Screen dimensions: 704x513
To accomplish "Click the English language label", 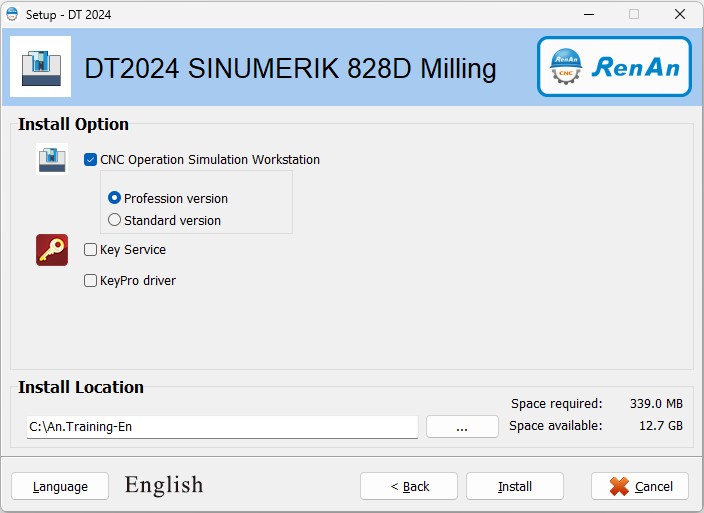I will tap(164, 485).
